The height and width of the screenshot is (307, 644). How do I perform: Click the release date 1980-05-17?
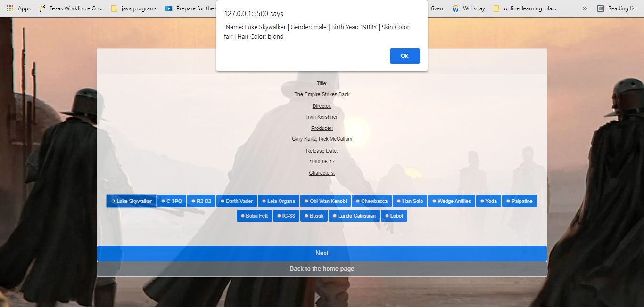322,162
